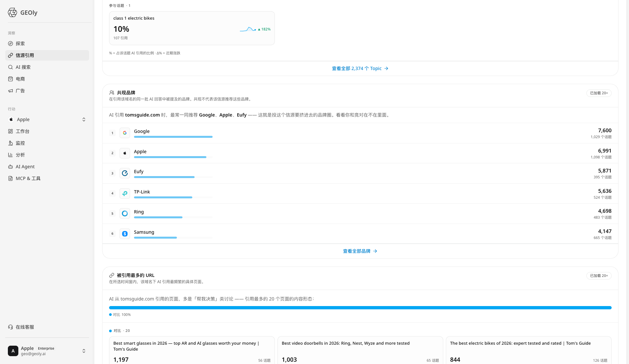Screen dimensions: 629x364
Task: Click the 被引用最多的 URL link icon
Action: tap(112, 275)
